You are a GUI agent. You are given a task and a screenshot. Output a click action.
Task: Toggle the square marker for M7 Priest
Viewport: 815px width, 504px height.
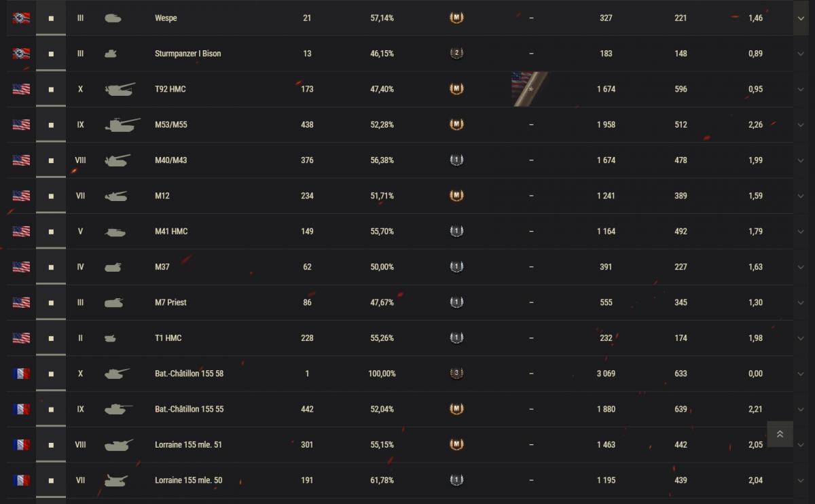pyautogui.click(x=51, y=303)
